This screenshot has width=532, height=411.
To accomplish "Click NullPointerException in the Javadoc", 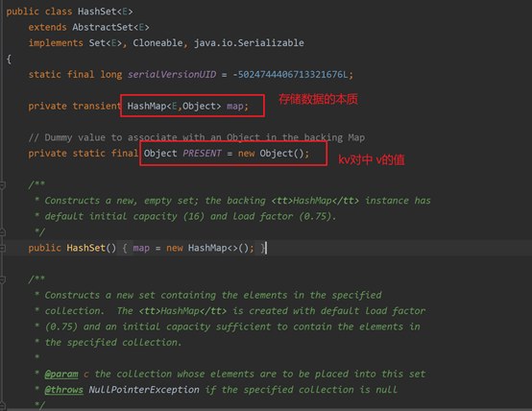I will (x=144, y=390).
